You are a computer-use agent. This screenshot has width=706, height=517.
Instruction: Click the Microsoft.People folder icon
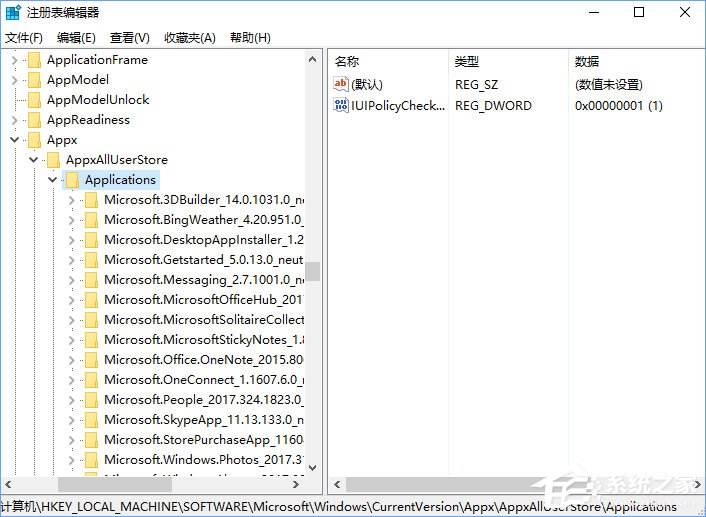tap(91, 400)
